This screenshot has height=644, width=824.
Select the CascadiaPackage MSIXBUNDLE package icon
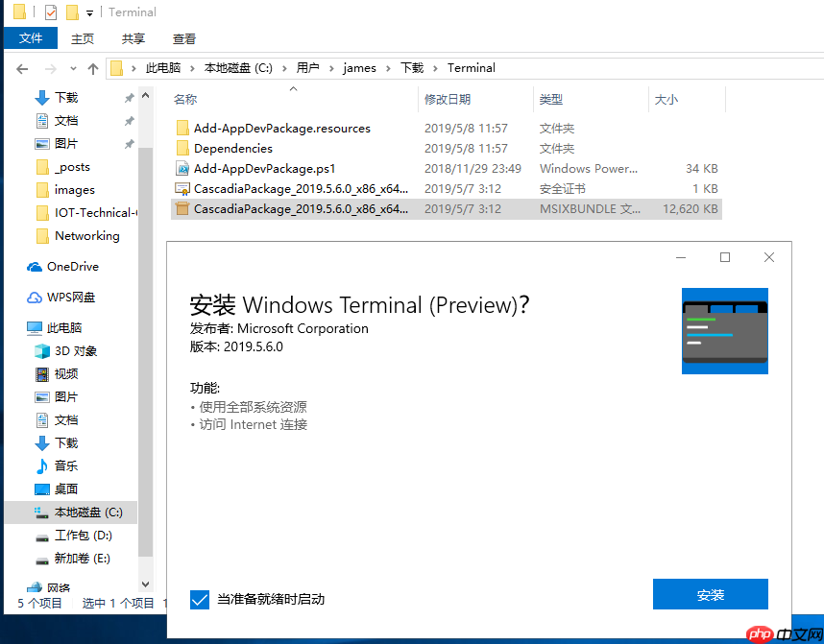click(182, 208)
